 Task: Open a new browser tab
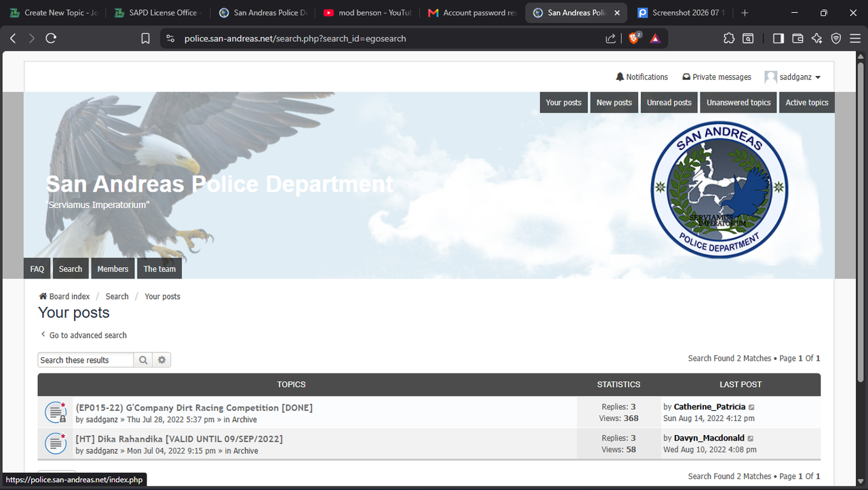tap(745, 13)
